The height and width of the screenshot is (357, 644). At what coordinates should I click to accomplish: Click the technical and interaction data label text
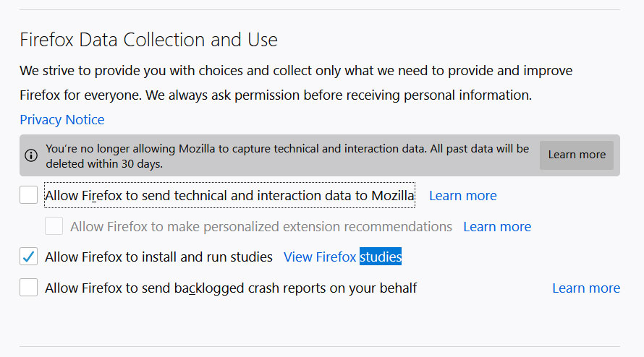(229, 195)
